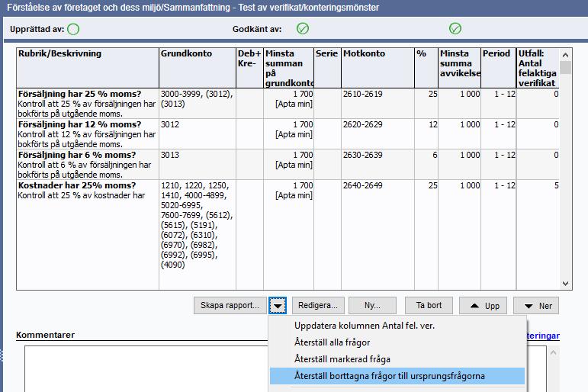Click table scrollbar up arrow
This screenshot has height=392, width=588.
click(x=565, y=55)
